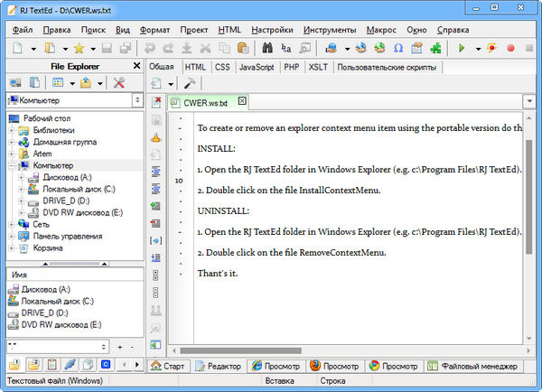Image resolution: width=542 pixels, height=392 pixels.
Task: Click the Старт bottom tab
Action: click(169, 367)
